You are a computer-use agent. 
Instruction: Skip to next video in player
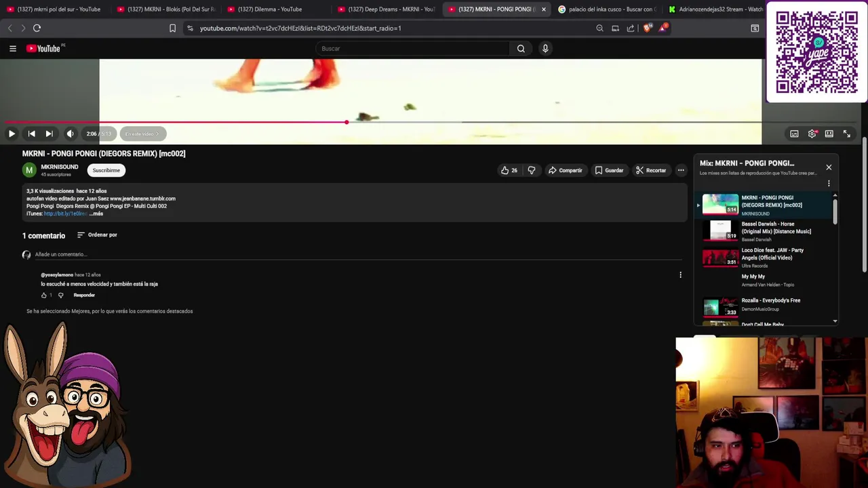pos(49,134)
